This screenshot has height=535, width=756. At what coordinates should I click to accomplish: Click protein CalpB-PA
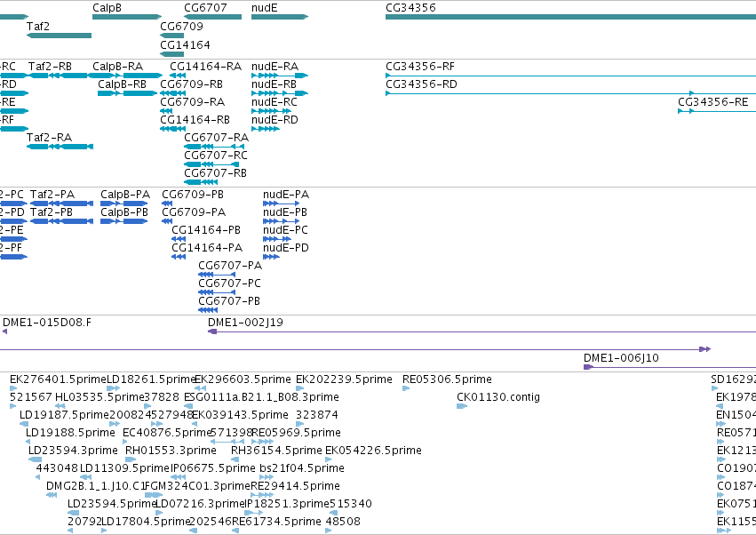coord(125,195)
